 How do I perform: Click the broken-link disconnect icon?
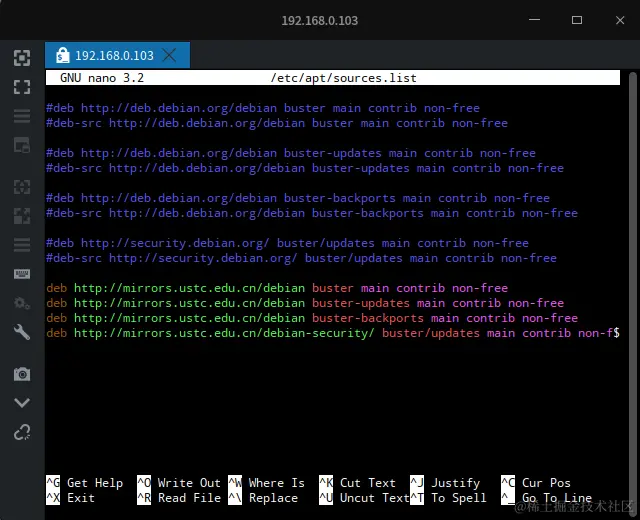click(22, 432)
